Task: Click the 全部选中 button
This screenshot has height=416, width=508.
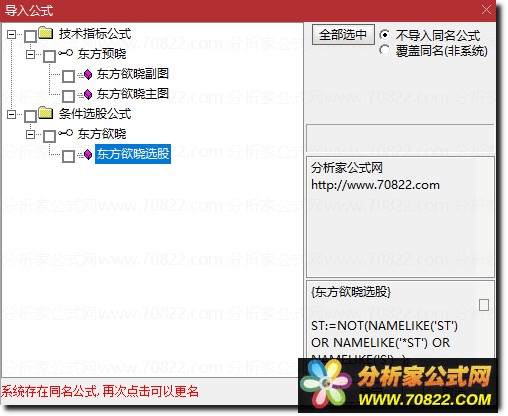Action: (343, 34)
